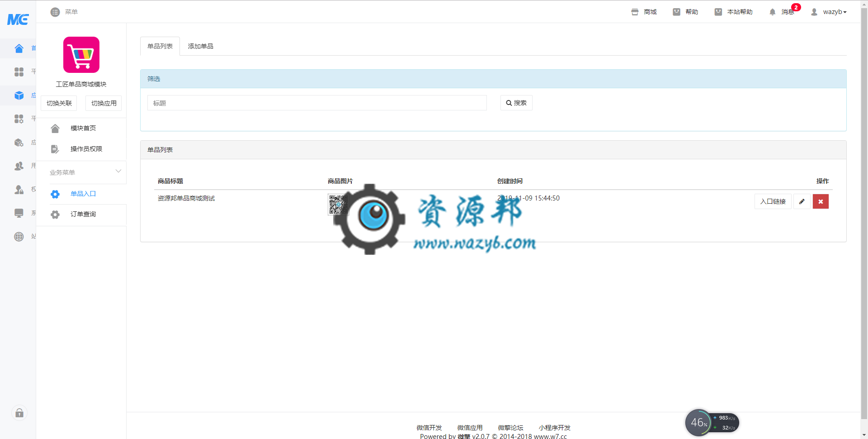Click the grid-with-gear sidebar icon

[x=19, y=119]
